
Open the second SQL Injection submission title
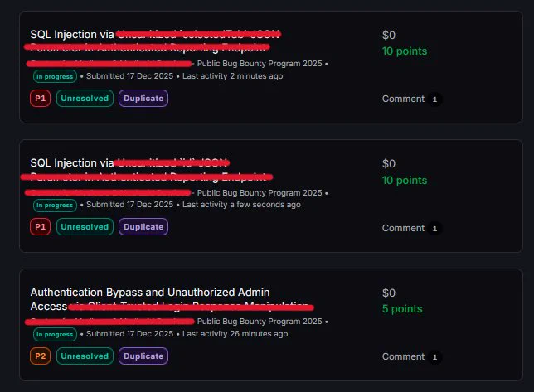[x=72, y=163]
